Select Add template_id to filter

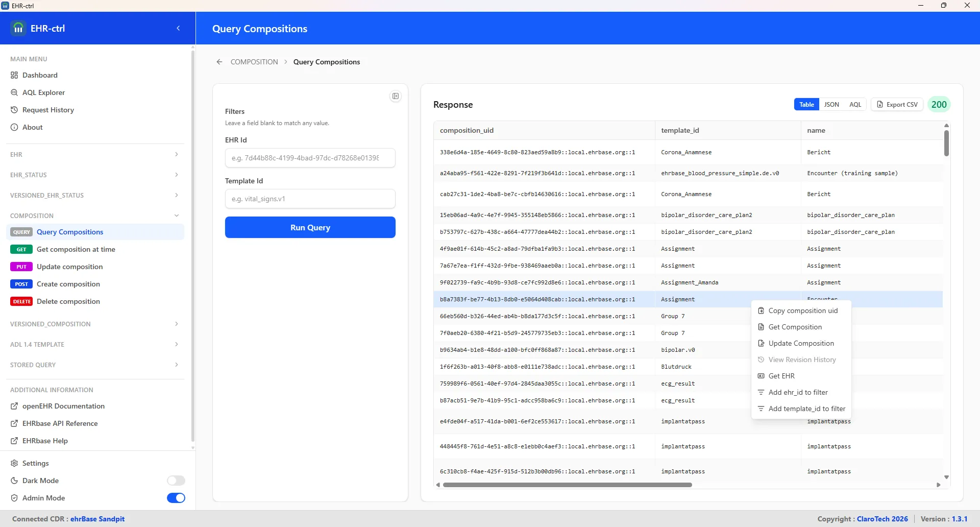coord(801,409)
